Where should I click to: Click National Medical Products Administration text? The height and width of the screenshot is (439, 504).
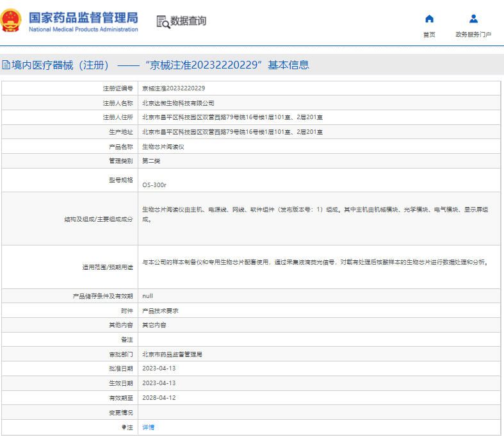[x=83, y=29]
